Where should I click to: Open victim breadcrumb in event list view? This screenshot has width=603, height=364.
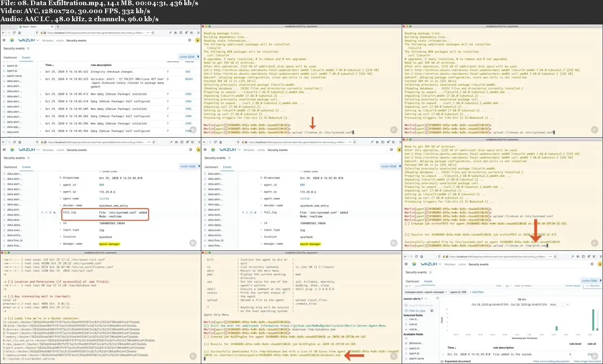[x=60, y=41]
